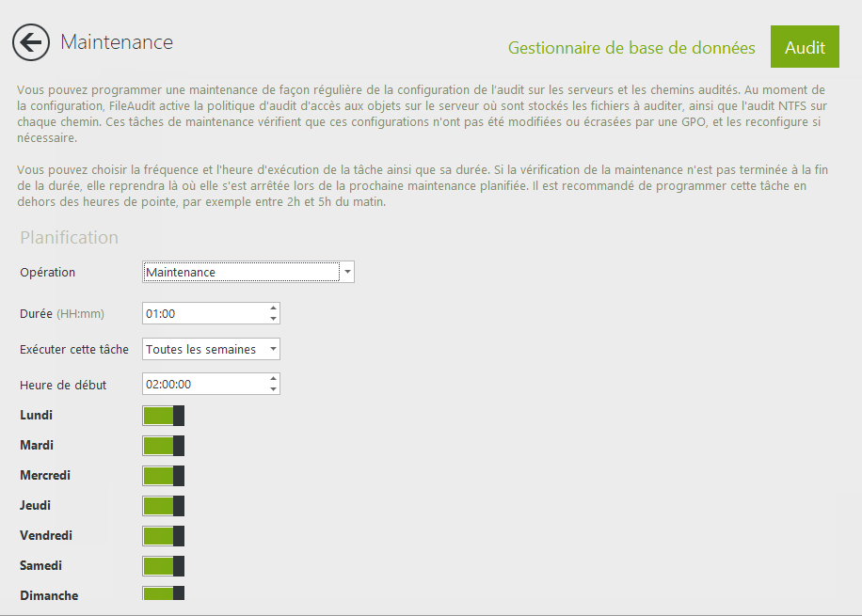Toggle the Vendredi switch

coord(163,536)
